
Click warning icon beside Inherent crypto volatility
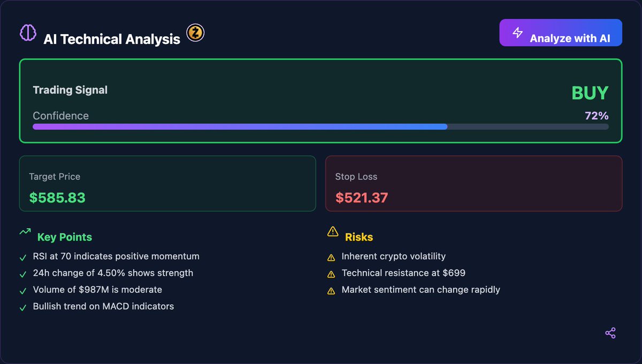coord(331,258)
